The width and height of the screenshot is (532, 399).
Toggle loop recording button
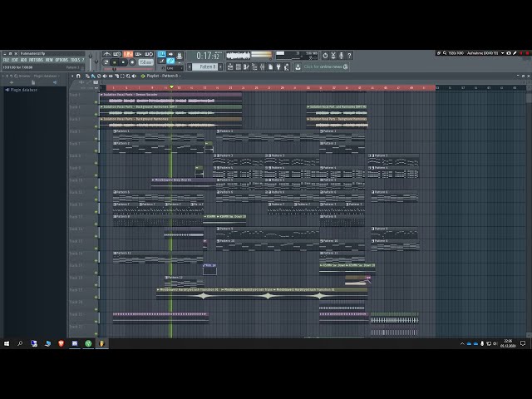149,54
